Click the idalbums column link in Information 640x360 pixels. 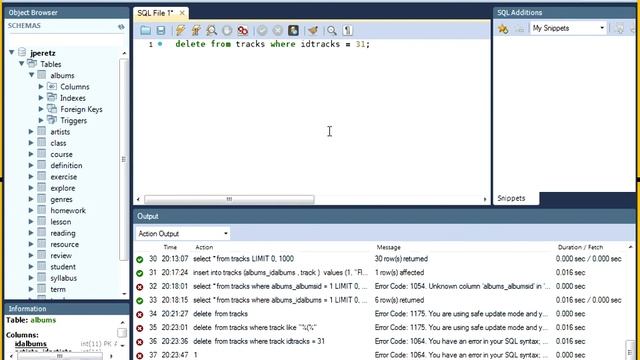coord(31,344)
